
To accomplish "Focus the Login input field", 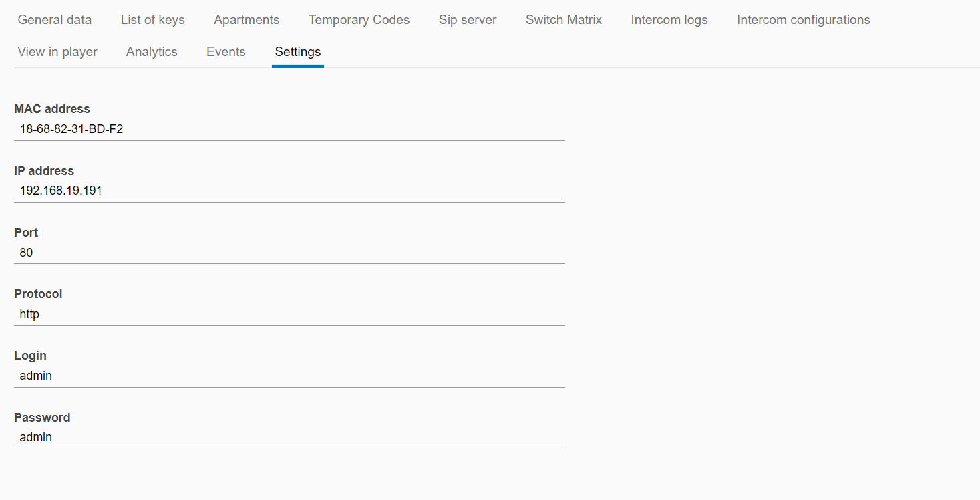I will [x=289, y=376].
